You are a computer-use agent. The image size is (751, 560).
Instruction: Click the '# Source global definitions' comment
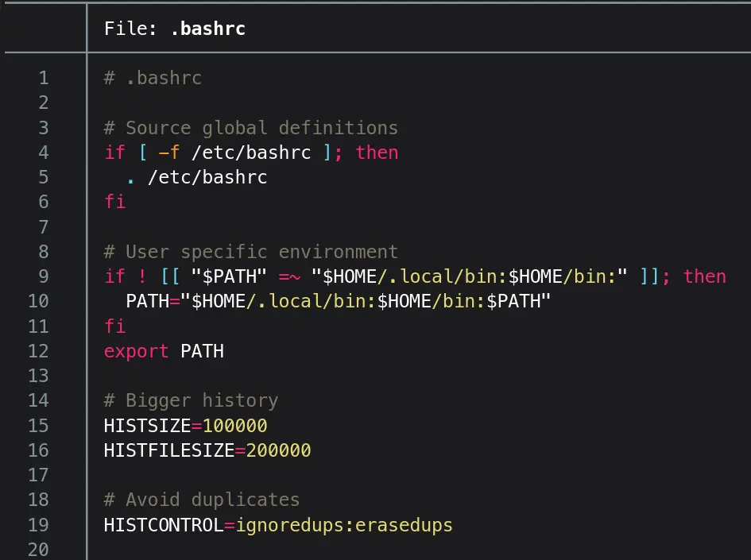pyautogui.click(x=250, y=128)
